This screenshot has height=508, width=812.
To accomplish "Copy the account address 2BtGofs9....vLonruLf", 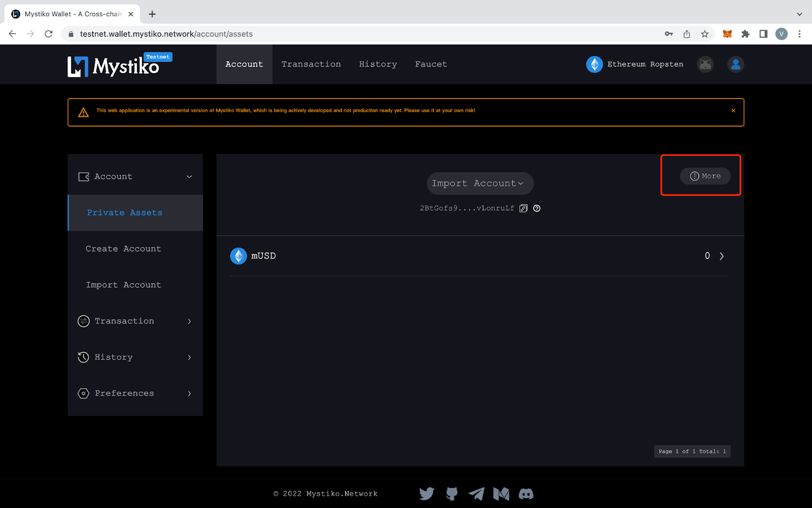I will coord(523,208).
